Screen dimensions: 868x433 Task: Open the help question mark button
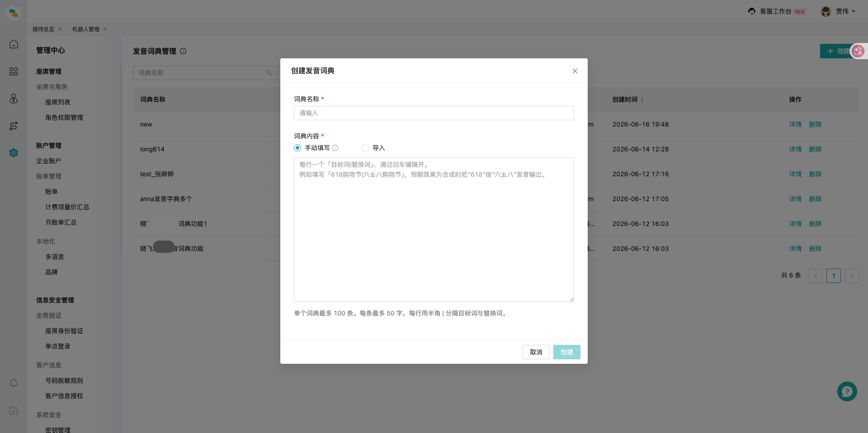tap(847, 391)
